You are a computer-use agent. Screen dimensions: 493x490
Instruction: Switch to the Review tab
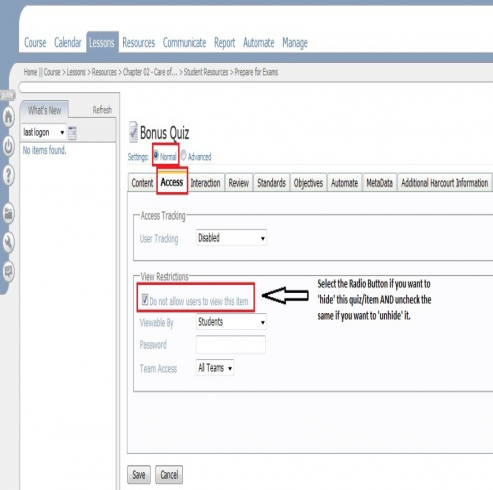[239, 183]
